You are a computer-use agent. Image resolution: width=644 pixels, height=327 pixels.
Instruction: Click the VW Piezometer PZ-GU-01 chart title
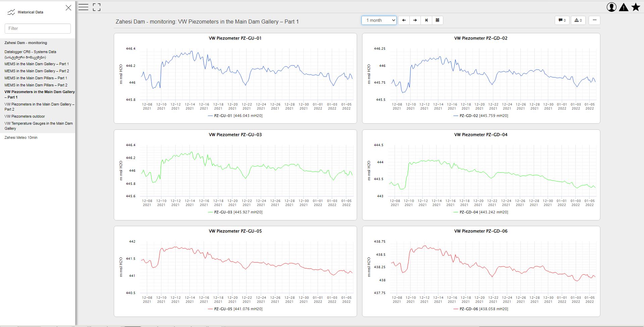(x=235, y=38)
